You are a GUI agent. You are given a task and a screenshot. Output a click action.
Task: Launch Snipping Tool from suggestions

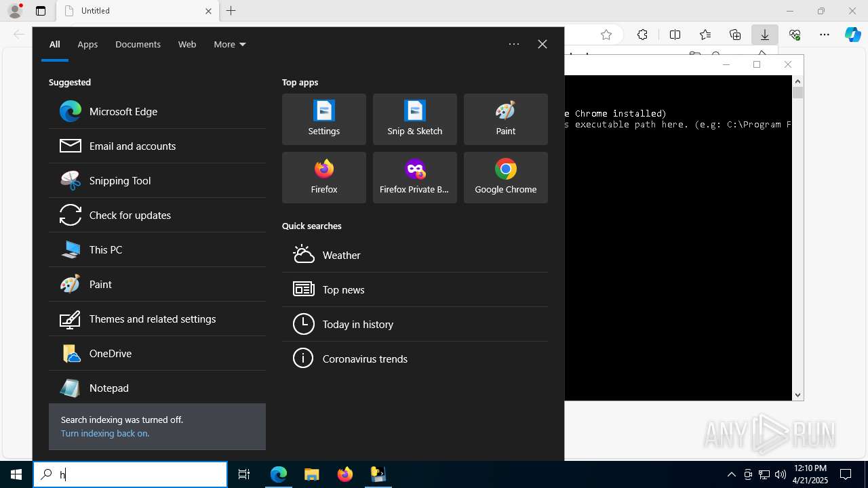(157, 180)
